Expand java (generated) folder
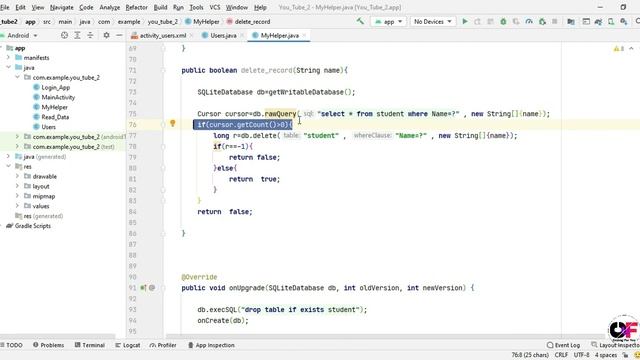The image size is (640, 360). [8, 156]
